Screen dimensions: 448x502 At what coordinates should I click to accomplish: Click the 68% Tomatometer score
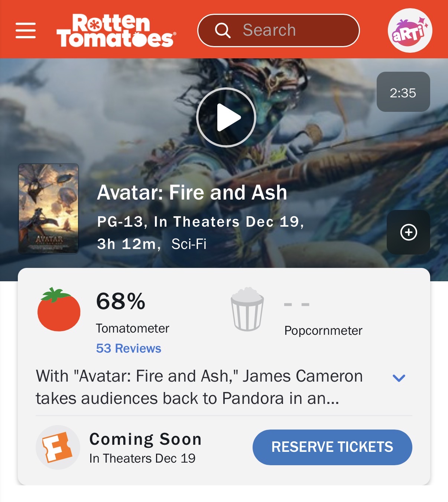click(x=121, y=301)
